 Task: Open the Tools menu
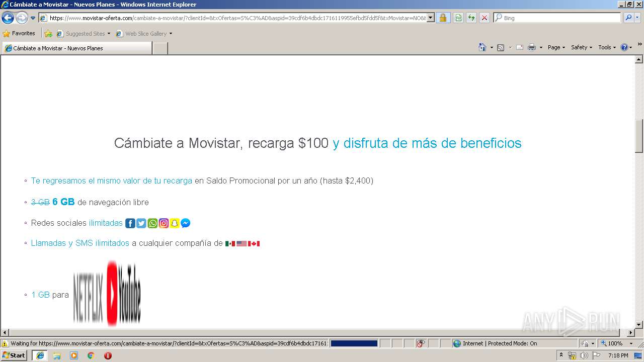[x=607, y=47]
